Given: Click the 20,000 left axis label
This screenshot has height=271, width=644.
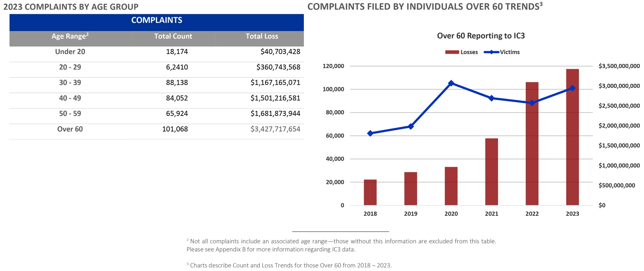Looking at the screenshot, I should click(335, 182).
